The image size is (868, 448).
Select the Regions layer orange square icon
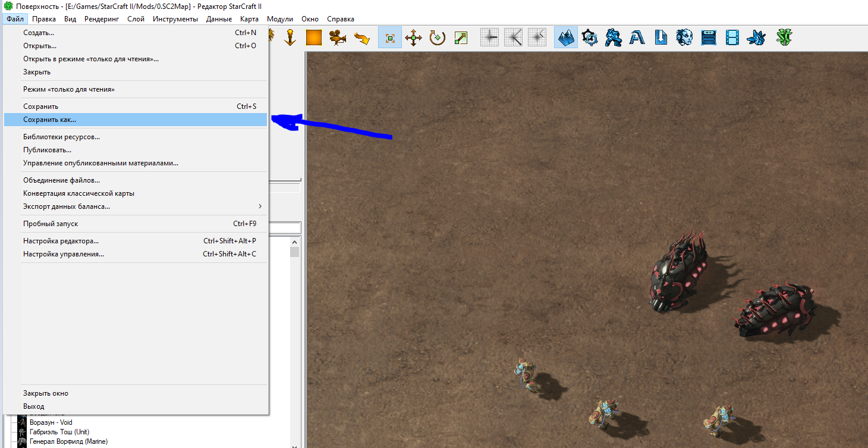(314, 37)
